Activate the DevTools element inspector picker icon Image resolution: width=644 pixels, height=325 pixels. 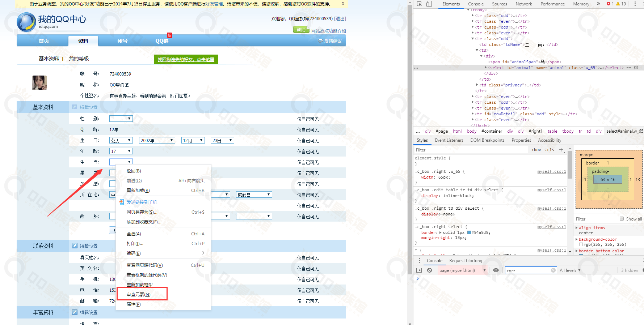coord(419,4)
